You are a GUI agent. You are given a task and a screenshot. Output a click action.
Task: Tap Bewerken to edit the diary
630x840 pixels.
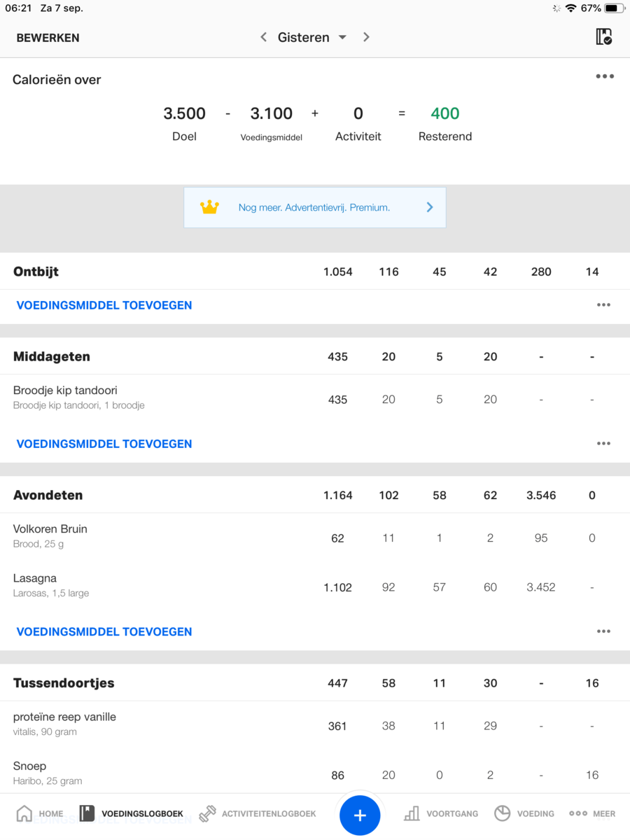pos(48,38)
